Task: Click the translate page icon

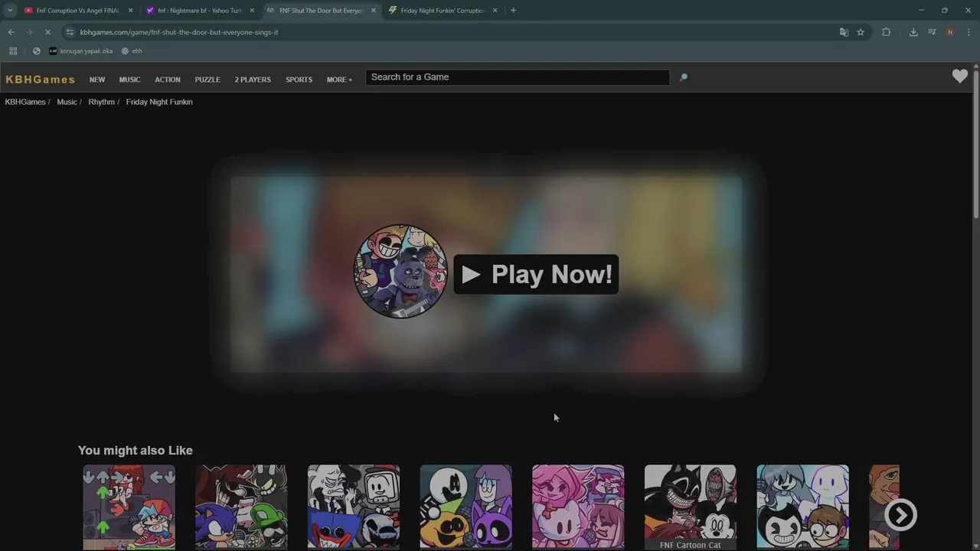Action: click(x=844, y=32)
